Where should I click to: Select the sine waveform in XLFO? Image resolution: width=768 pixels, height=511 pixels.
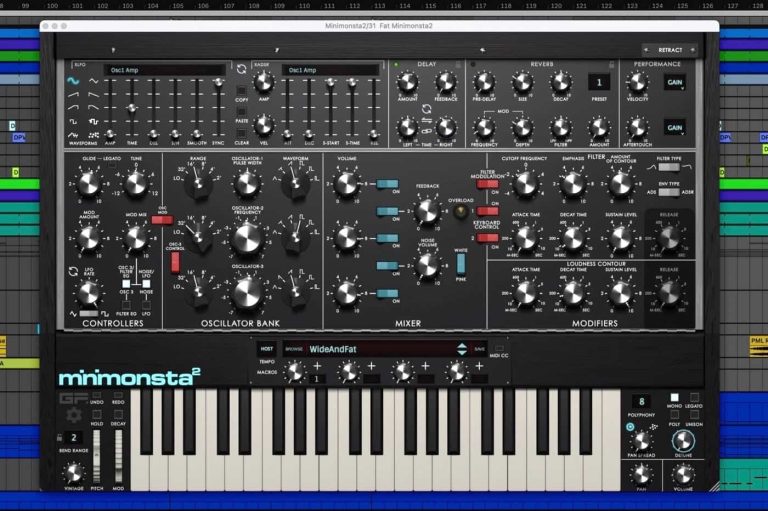pos(74,80)
